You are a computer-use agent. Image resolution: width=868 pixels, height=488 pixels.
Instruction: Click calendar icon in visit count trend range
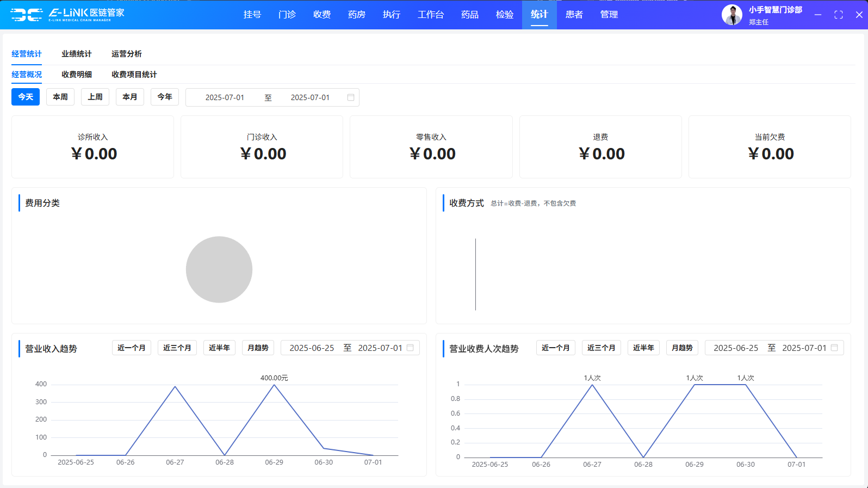coord(834,348)
